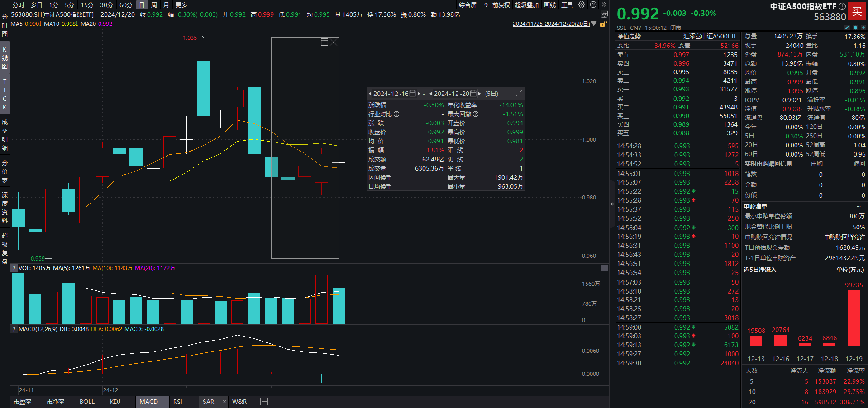Close the 5-day statistics dialog
This screenshot has height=408, width=868.
(519, 94)
